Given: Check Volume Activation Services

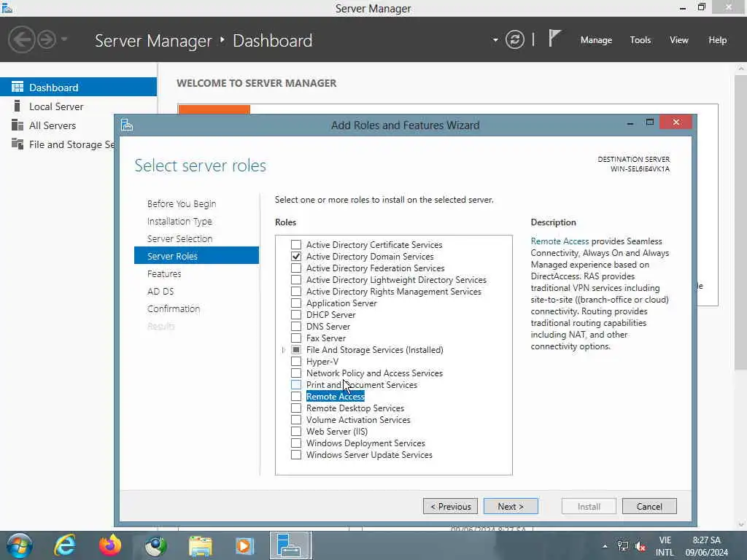Looking at the screenshot, I should tap(296, 419).
